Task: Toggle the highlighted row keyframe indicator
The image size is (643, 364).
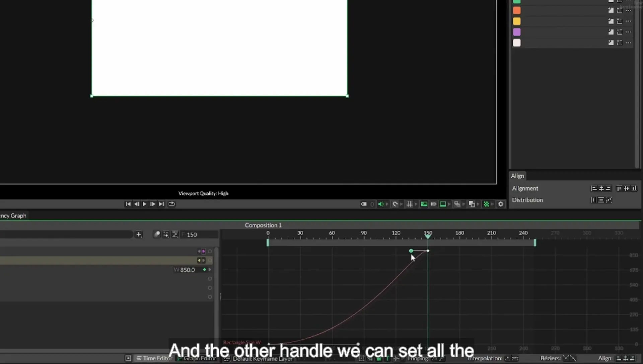Action: tap(201, 260)
